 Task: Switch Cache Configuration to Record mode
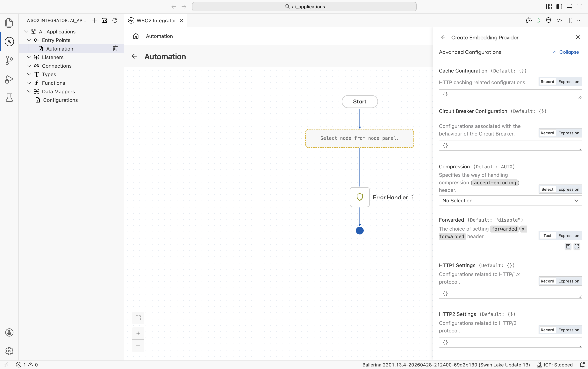(x=547, y=81)
